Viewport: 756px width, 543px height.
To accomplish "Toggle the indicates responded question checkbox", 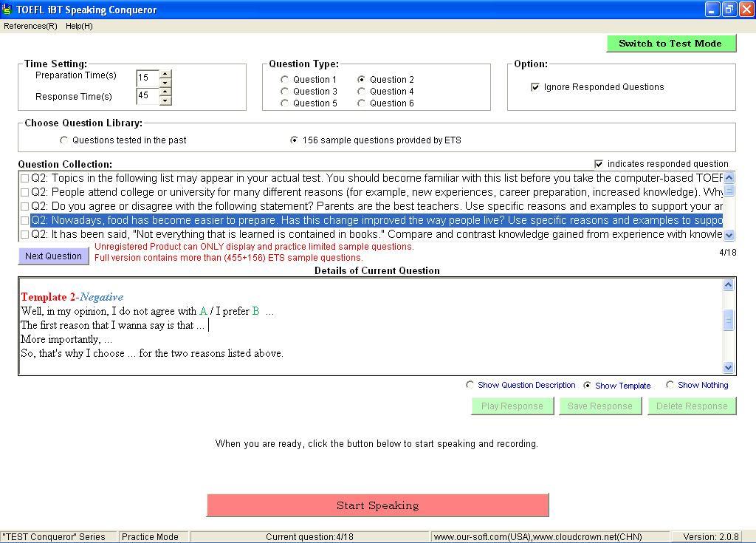I will [x=598, y=164].
